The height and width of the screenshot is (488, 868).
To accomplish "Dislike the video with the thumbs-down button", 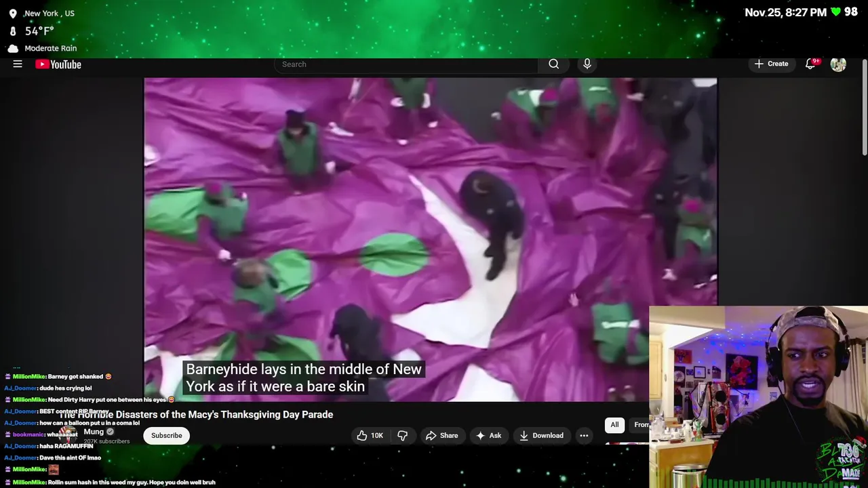I will pyautogui.click(x=402, y=435).
